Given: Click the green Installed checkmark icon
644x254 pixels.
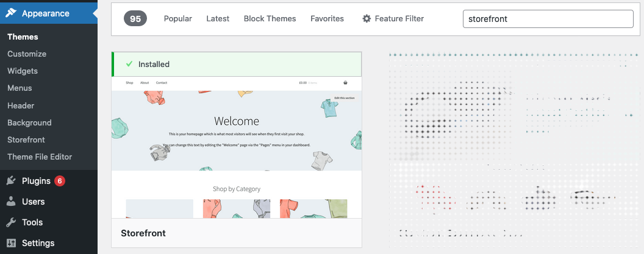Looking at the screenshot, I should [x=129, y=64].
